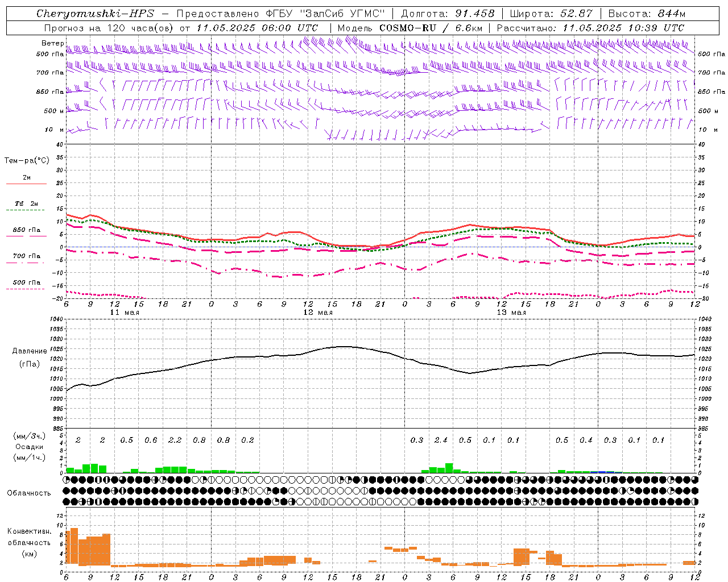Click the 2.4 three-hour precipitation value

[x=441, y=440]
